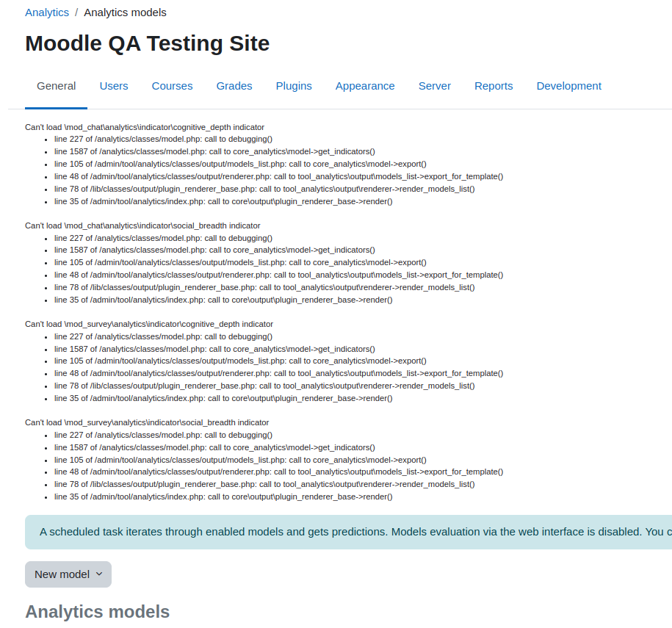The width and height of the screenshot is (672, 628).
Task: Switch to the Users tab
Action: coord(114,86)
